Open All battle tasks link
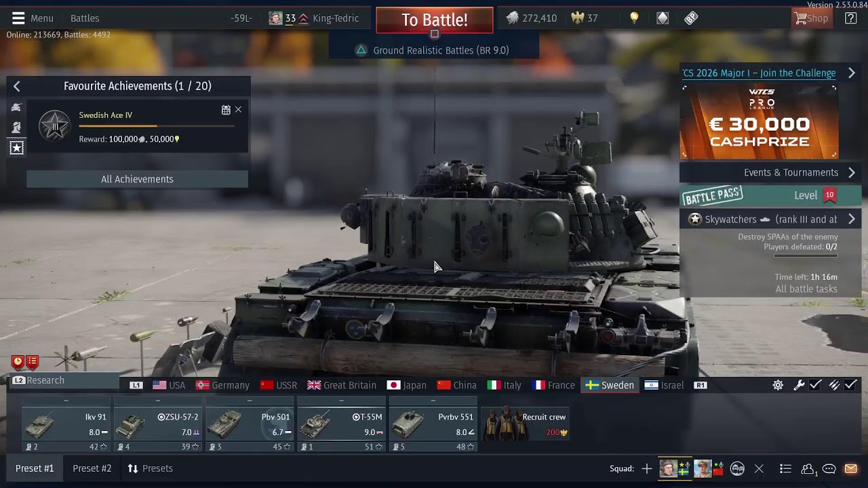This screenshot has height=488, width=868. coord(806,289)
